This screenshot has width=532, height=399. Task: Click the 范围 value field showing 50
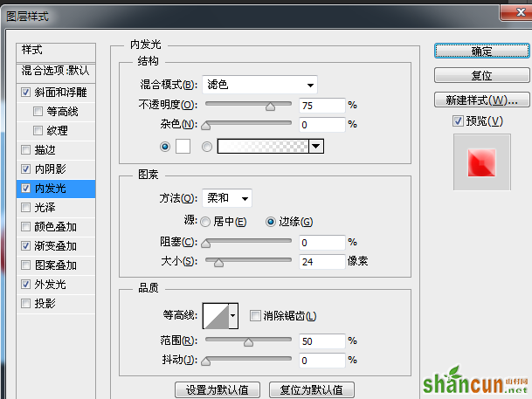coord(322,341)
